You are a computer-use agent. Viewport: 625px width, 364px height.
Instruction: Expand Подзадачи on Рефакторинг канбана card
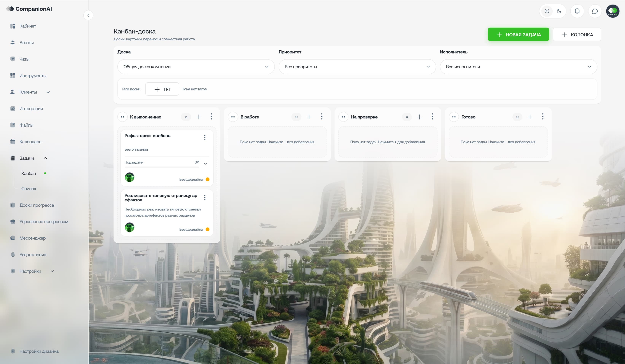pyautogui.click(x=206, y=164)
